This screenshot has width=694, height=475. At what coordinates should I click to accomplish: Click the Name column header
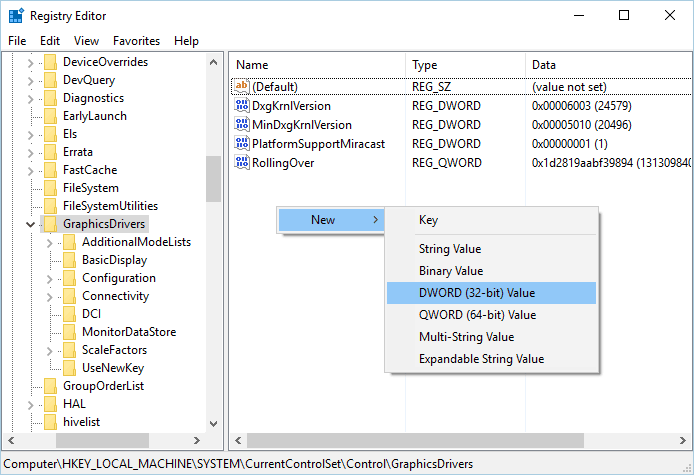(x=318, y=65)
